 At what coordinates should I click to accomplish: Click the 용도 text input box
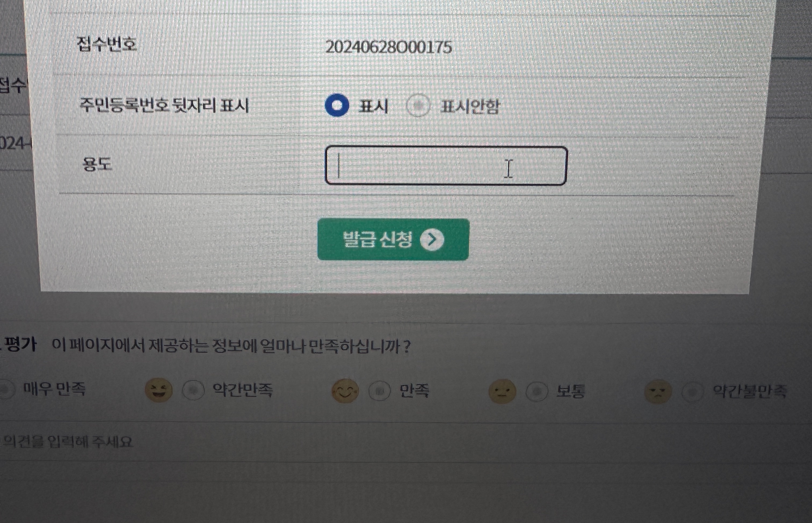[x=446, y=166]
